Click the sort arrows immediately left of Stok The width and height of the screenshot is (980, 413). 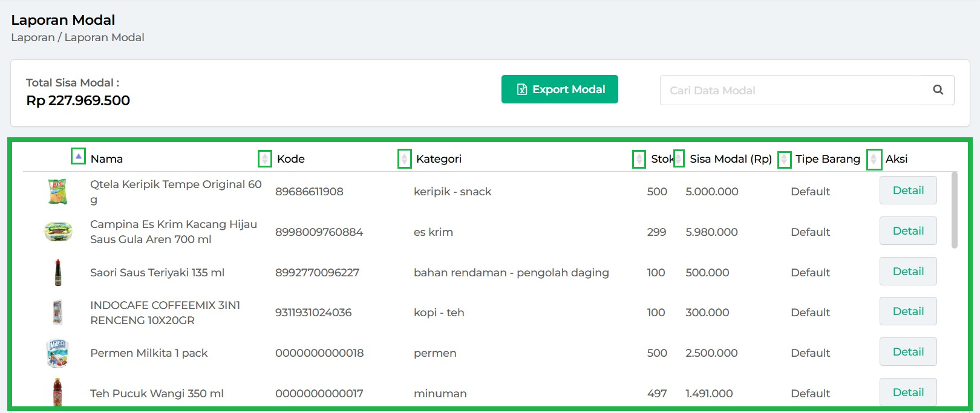639,159
